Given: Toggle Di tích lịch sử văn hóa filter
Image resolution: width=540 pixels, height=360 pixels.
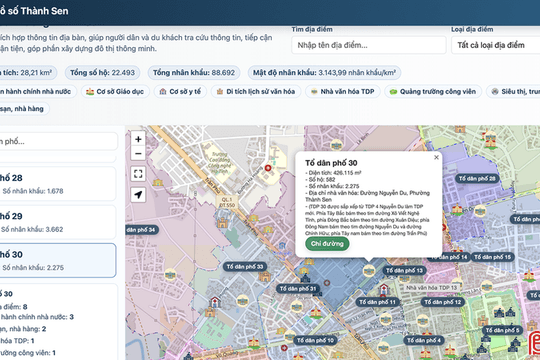Looking at the screenshot, I should click(x=256, y=92).
